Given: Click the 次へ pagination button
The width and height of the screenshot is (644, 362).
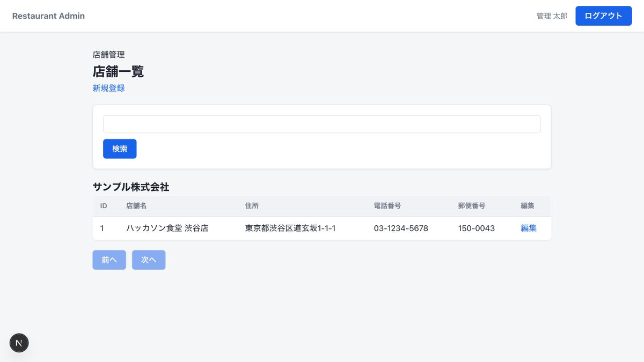Looking at the screenshot, I should pos(149,260).
